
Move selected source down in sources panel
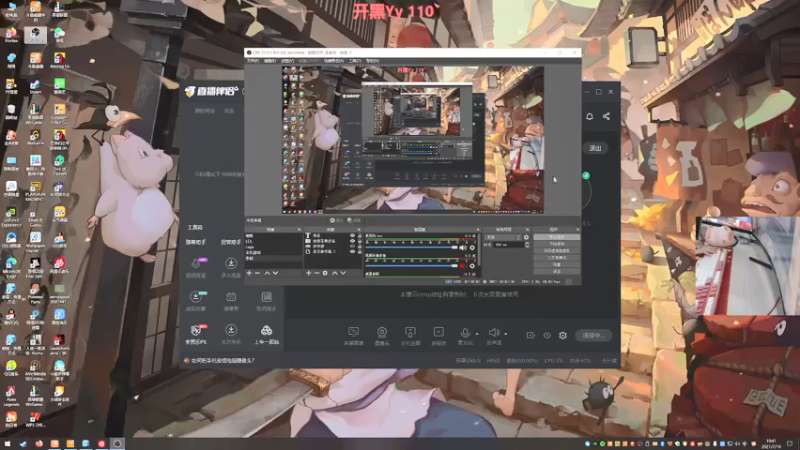tap(343, 273)
